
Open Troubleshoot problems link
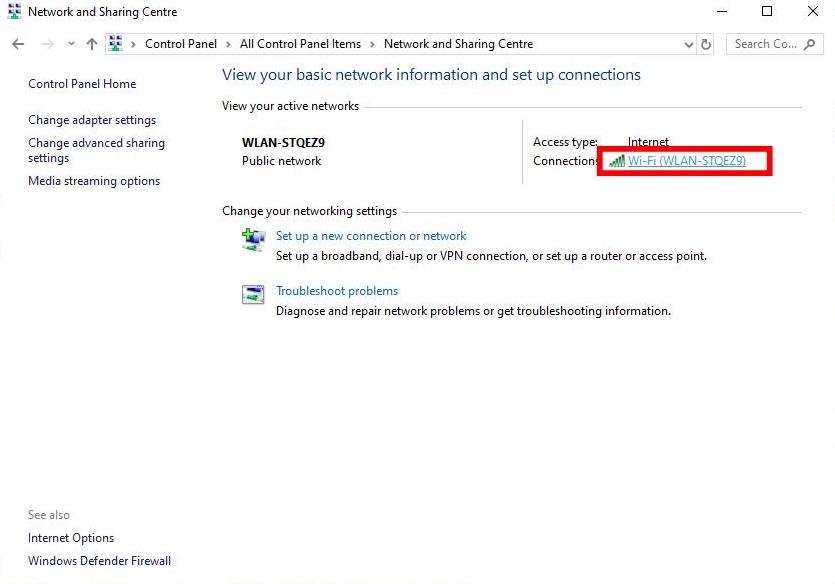[337, 291]
